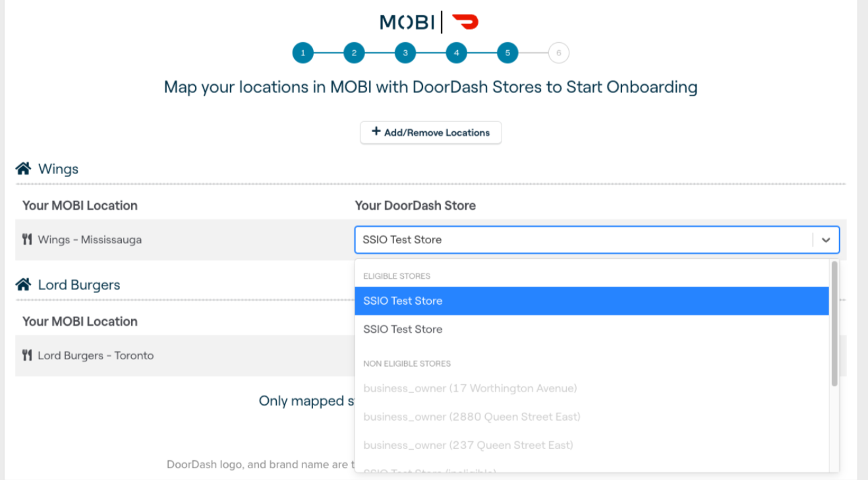Go to step 1 circle
The height and width of the screenshot is (480, 868).
point(303,53)
